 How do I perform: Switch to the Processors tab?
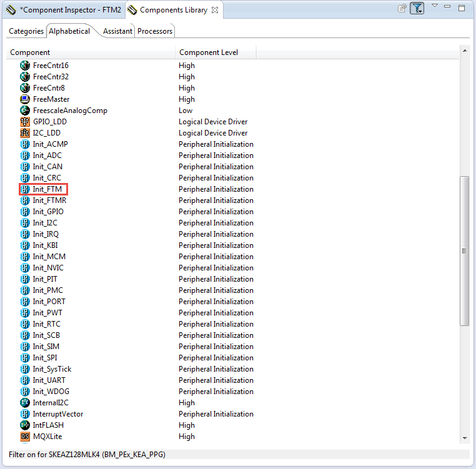(x=155, y=31)
